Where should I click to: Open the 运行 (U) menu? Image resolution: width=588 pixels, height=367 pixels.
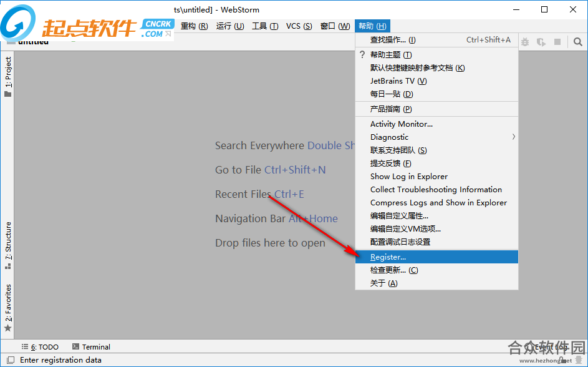pos(230,26)
